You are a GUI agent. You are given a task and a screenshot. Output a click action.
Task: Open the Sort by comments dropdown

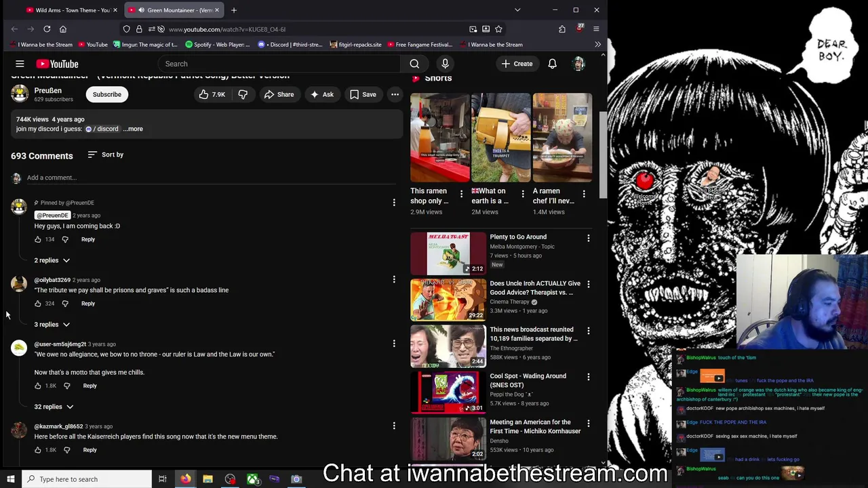(x=105, y=155)
